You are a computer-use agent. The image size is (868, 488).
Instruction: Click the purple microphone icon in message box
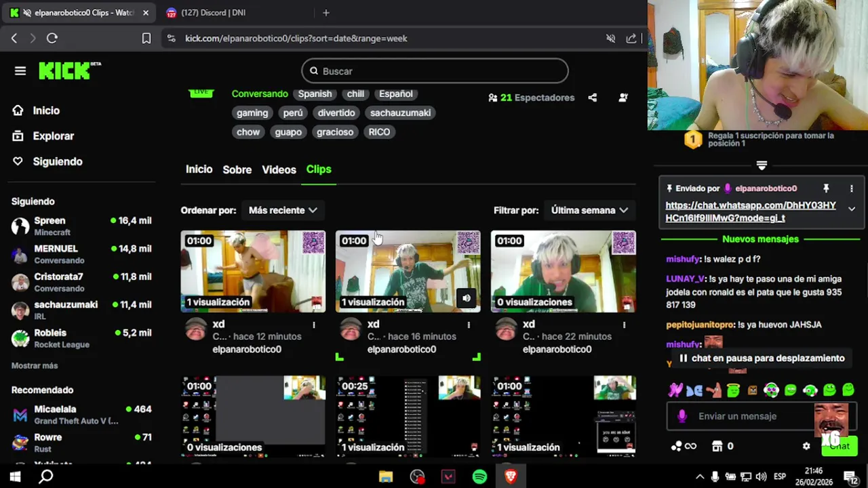pyautogui.click(x=682, y=416)
